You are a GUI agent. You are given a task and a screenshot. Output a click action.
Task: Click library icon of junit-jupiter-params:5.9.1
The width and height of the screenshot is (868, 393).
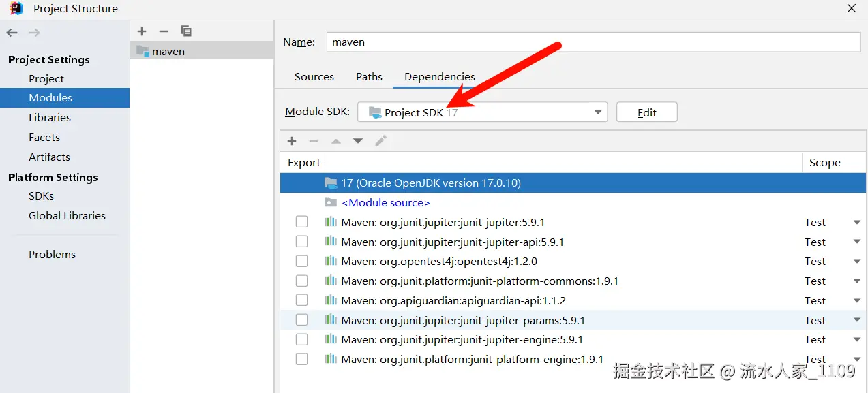pos(331,319)
